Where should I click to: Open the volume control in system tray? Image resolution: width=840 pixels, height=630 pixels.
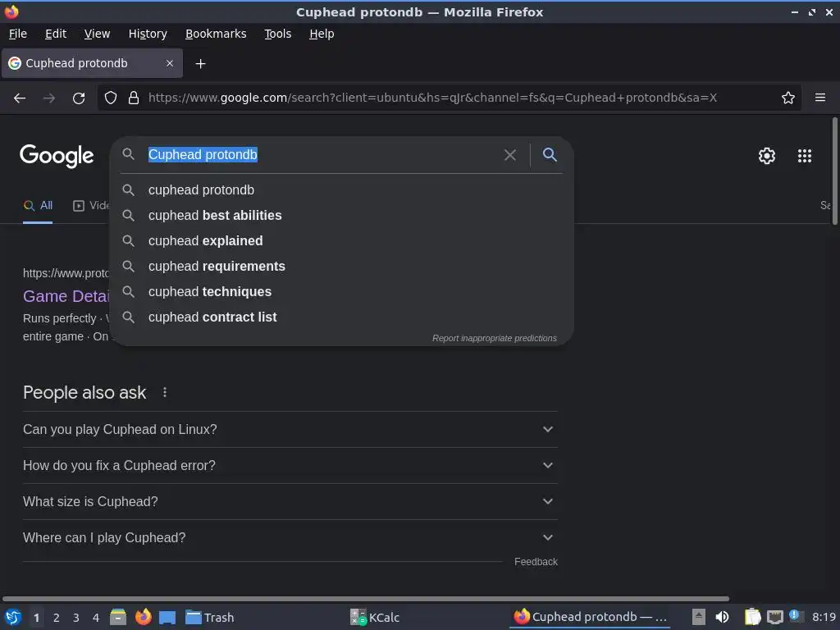[722, 617]
